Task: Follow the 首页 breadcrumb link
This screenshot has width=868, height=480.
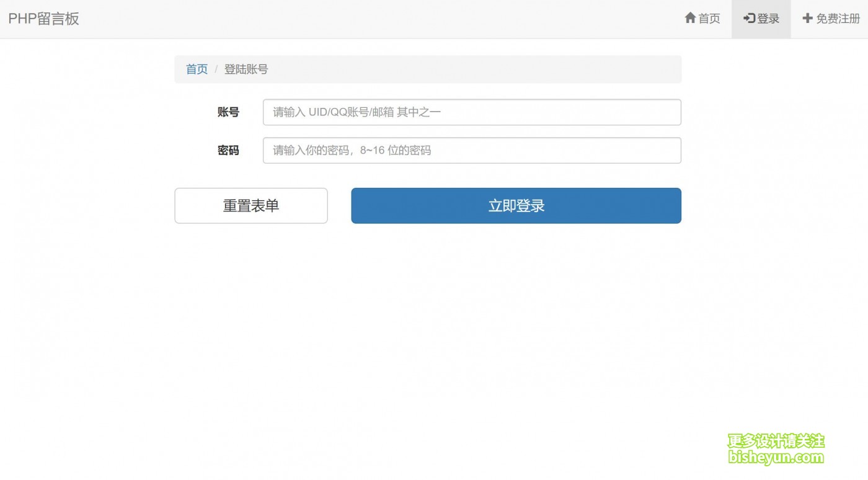Action: pos(197,69)
